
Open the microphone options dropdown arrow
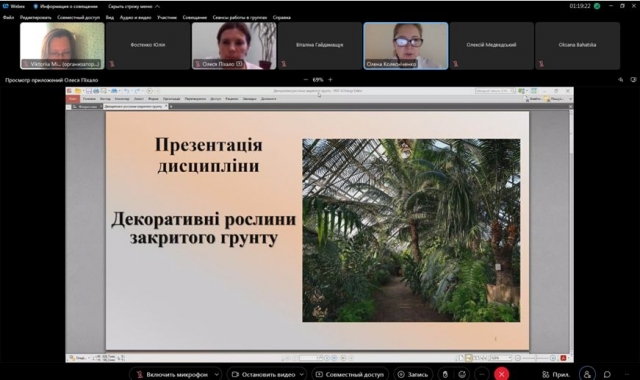pyautogui.click(x=217, y=374)
